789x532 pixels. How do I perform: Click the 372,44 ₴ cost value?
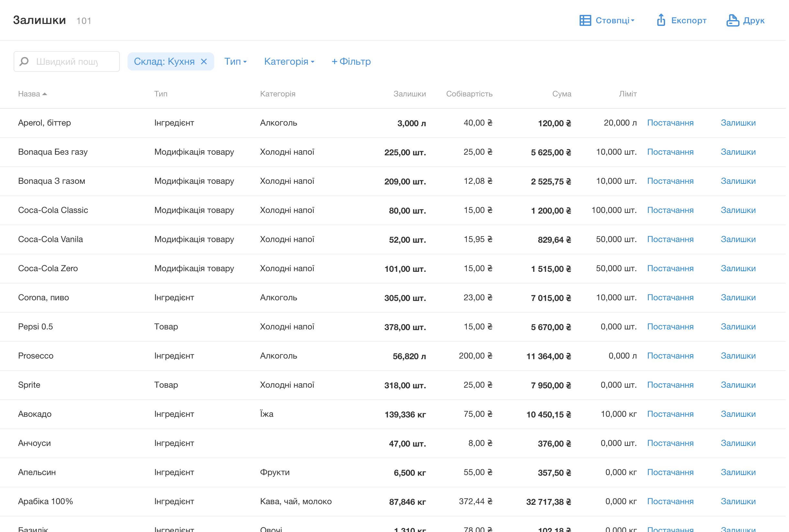pyautogui.click(x=475, y=502)
